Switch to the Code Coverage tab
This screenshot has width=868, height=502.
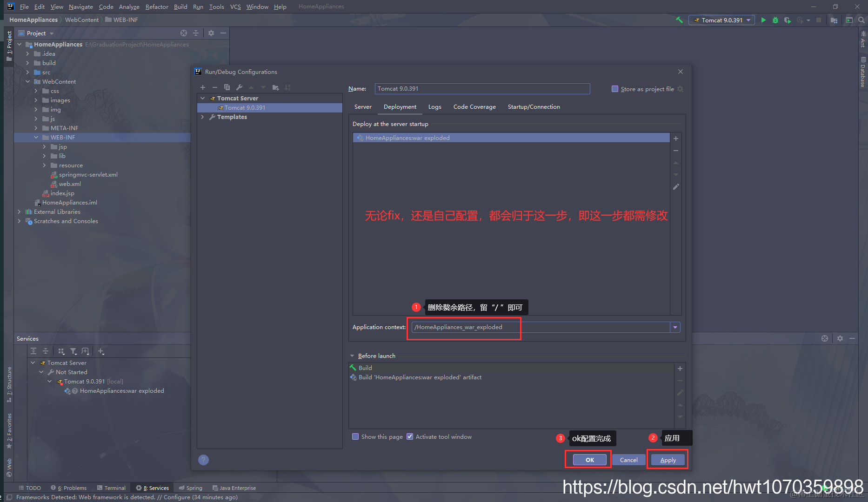474,107
